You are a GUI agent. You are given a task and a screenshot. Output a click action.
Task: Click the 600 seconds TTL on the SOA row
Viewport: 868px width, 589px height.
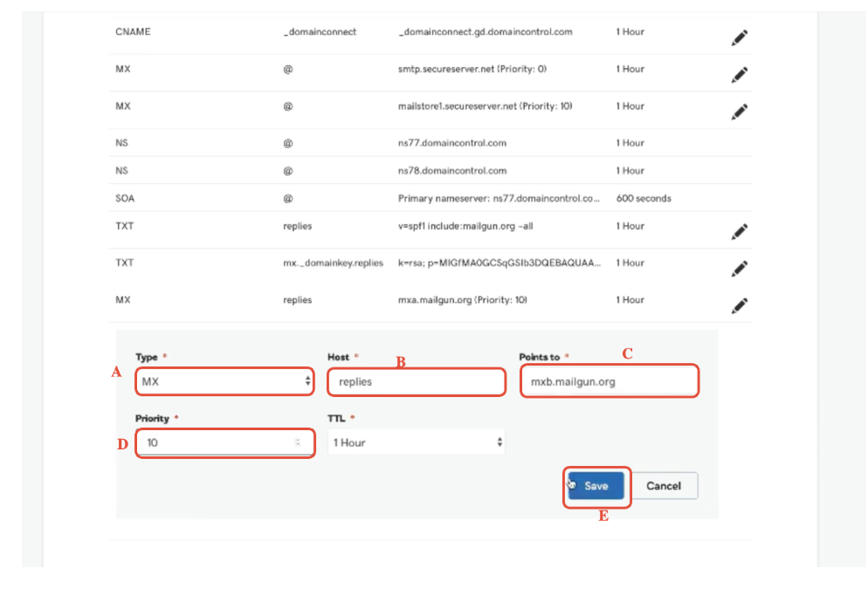644,199
